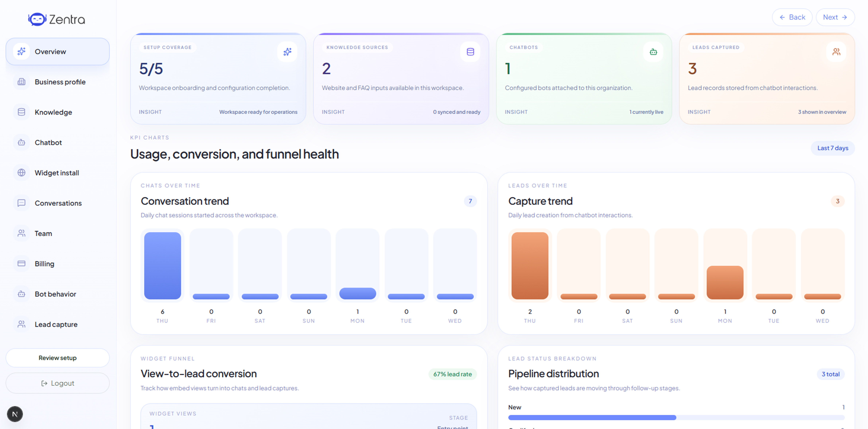Viewport: 868px width, 429px height.
Task: Select the Lead capture people icon
Action: click(x=22, y=324)
